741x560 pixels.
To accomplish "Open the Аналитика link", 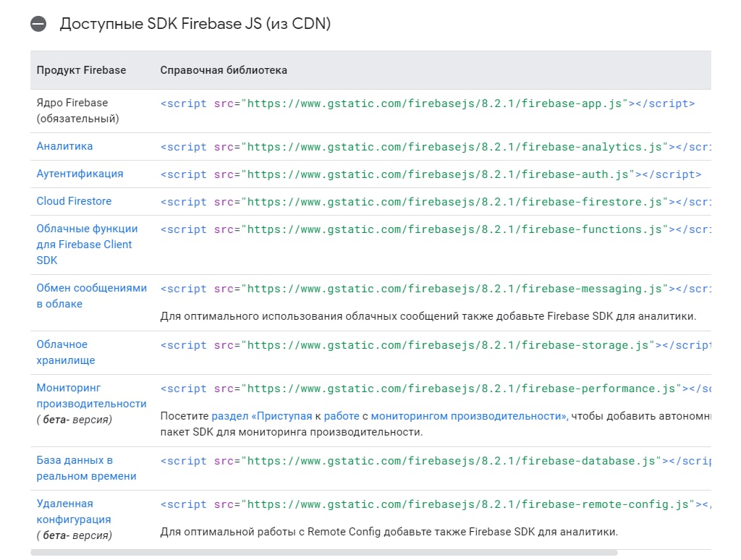I will pos(64,146).
